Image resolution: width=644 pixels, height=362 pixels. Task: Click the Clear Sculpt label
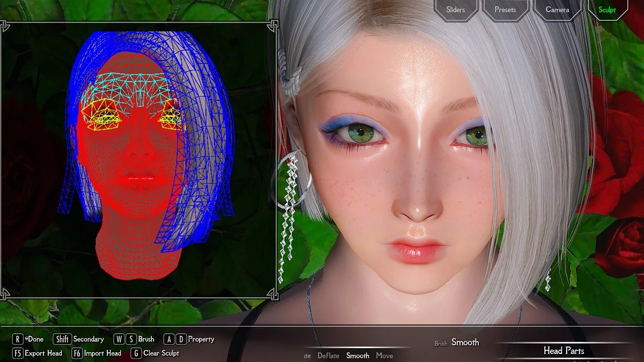pyautogui.click(x=161, y=353)
